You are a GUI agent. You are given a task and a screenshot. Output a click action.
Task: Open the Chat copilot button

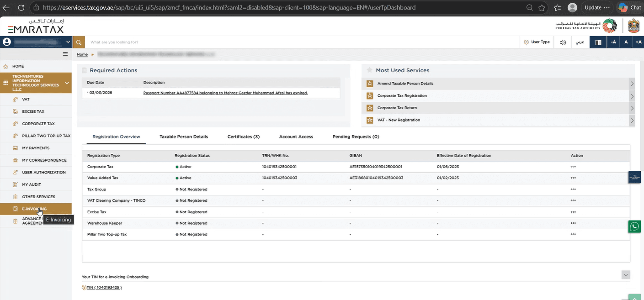[x=630, y=8]
